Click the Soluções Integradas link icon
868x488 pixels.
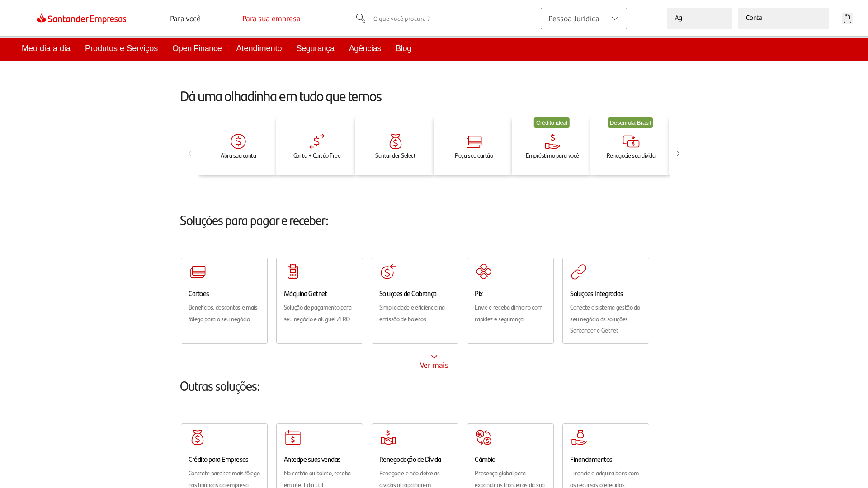579,272
